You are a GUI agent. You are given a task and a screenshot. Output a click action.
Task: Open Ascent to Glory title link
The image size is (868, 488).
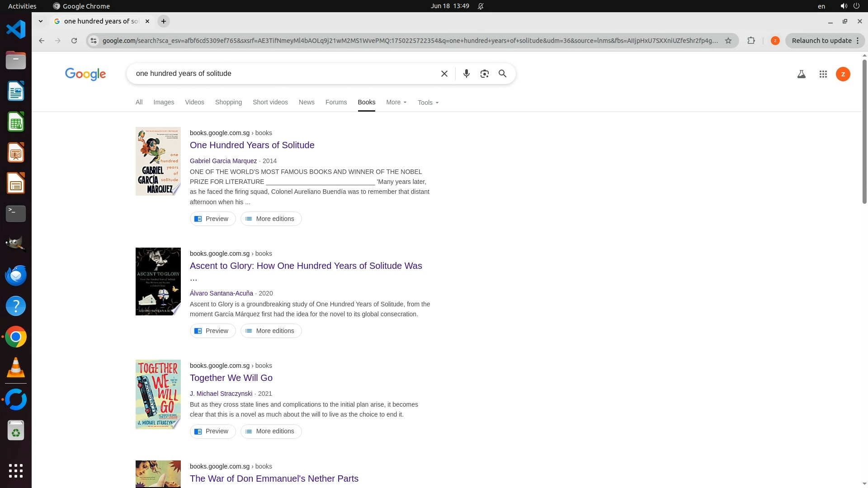pos(306,266)
